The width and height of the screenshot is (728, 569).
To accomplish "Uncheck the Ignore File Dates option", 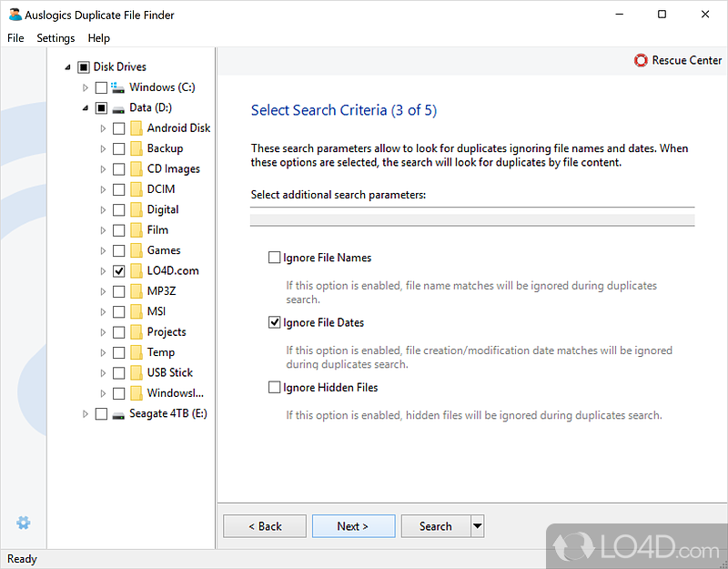I will click(275, 322).
